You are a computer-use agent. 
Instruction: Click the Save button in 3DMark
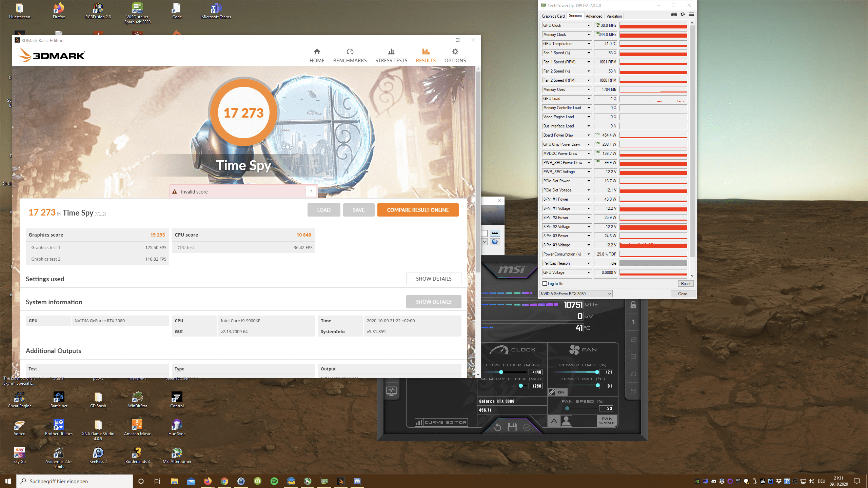358,210
